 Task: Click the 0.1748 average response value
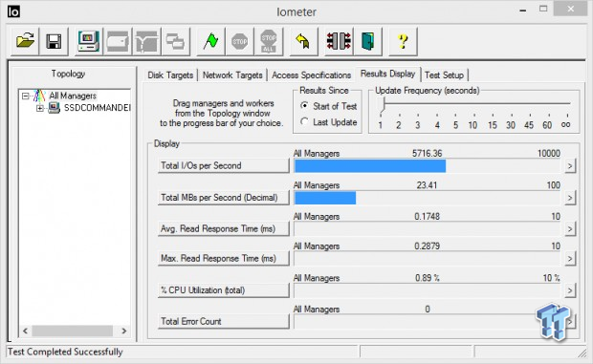coord(427,216)
